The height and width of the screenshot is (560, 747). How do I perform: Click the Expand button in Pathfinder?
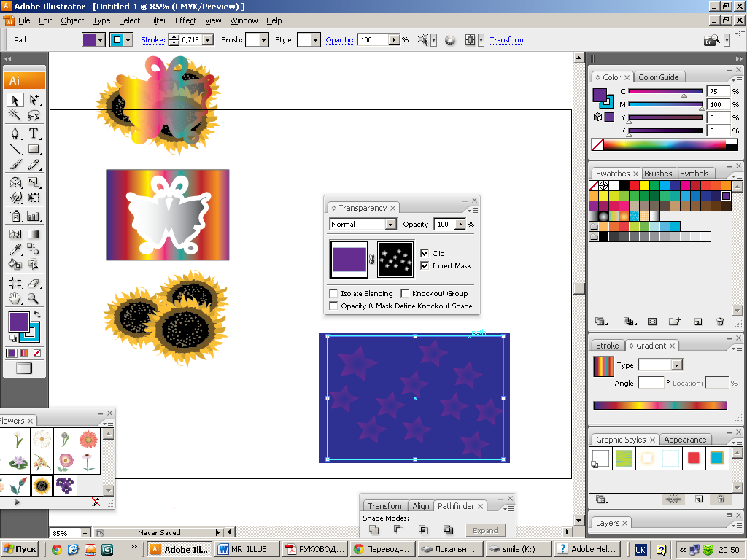tap(485, 531)
